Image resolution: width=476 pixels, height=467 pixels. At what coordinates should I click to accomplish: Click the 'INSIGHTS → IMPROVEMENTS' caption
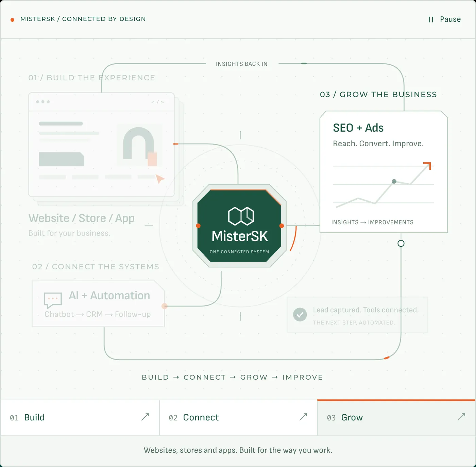click(372, 222)
